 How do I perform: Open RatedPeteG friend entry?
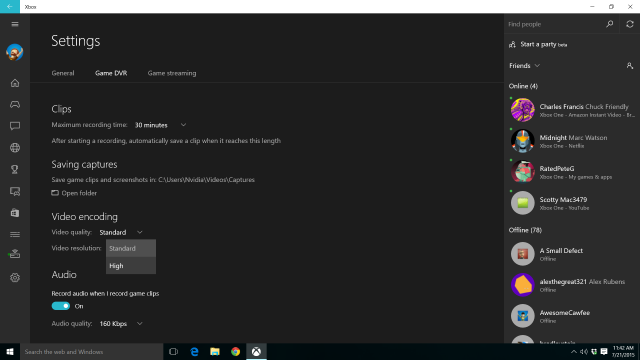[x=572, y=172]
